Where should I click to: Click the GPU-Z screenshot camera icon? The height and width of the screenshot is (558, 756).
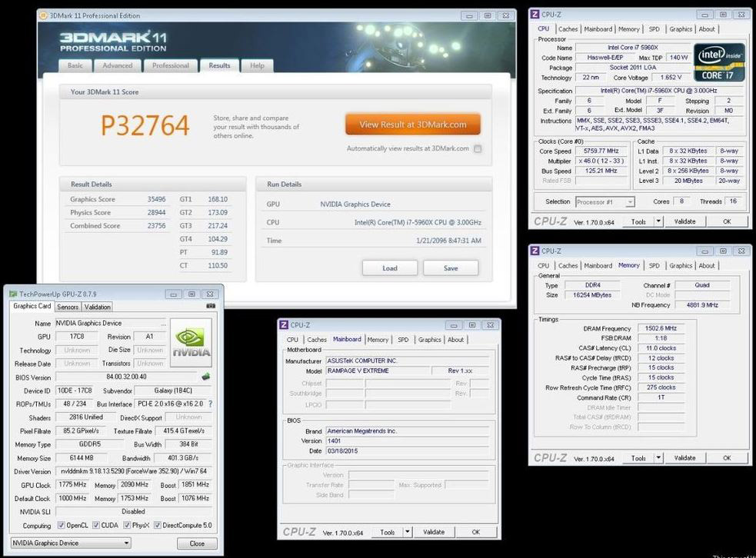click(211, 306)
